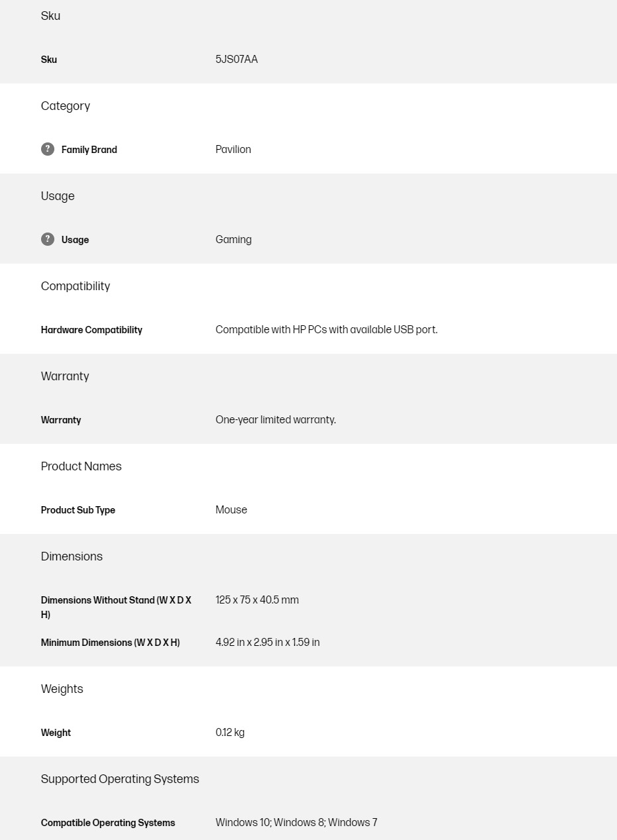
Task: Click the Category section heading
Action: (x=66, y=106)
